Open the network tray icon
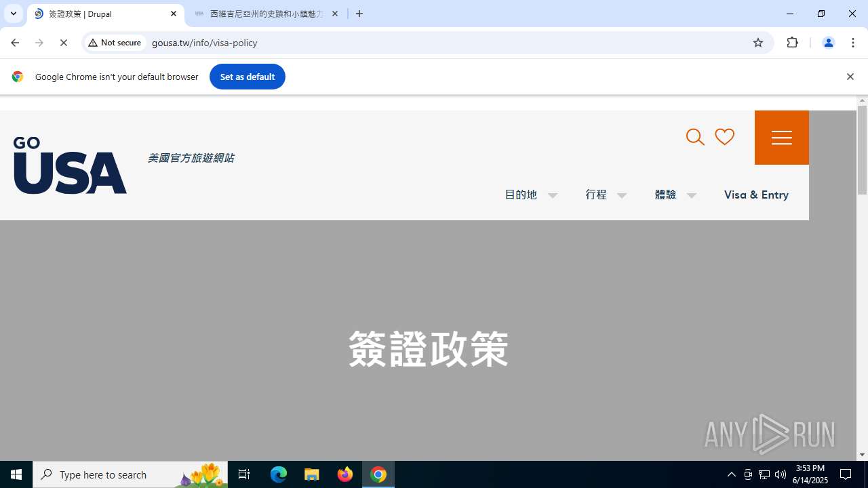 (x=764, y=474)
